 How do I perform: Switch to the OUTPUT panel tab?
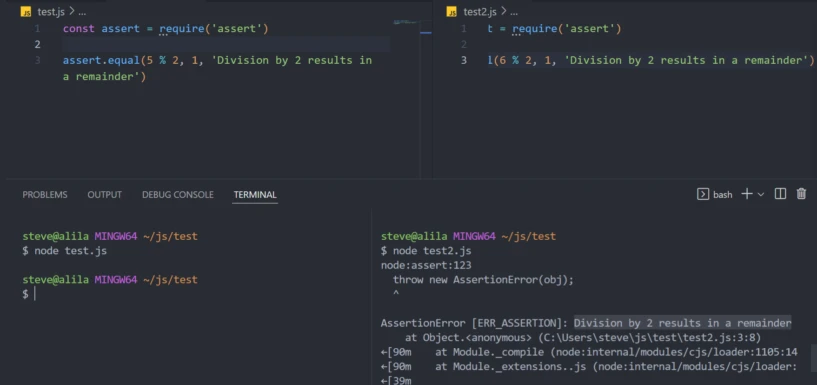[104, 195]
